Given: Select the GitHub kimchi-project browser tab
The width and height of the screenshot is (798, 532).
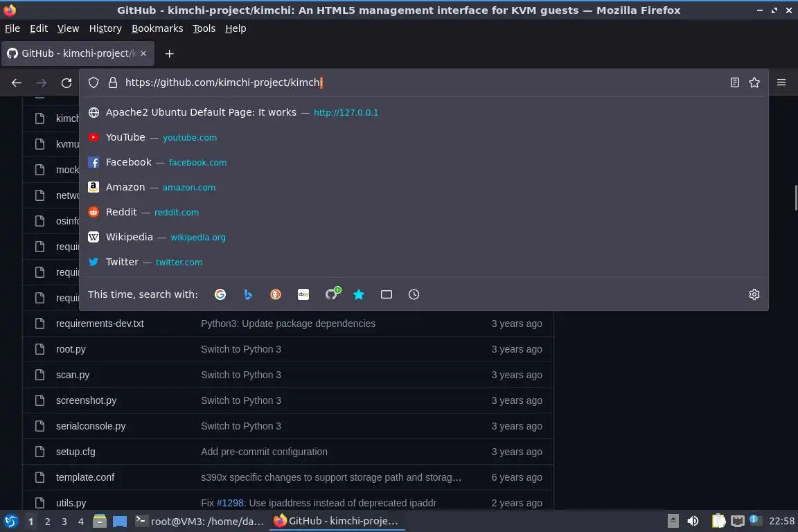Looking at the screenshot, I should [78, 53].
